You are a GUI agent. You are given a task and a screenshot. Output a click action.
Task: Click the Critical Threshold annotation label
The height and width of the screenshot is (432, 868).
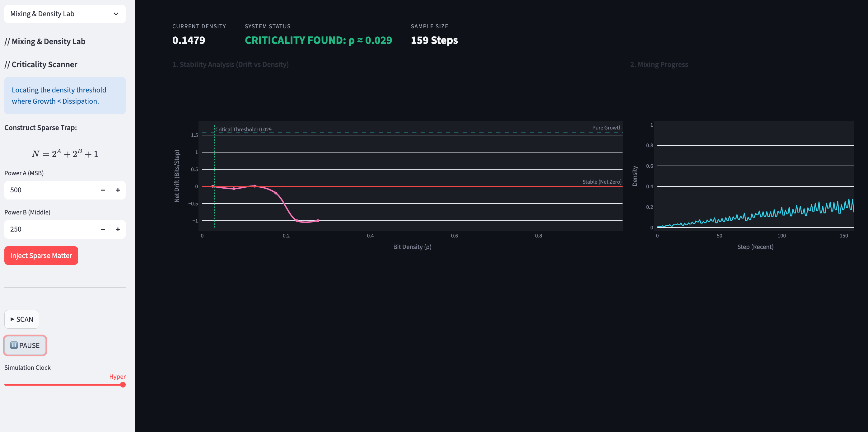[x=243, y=129]
